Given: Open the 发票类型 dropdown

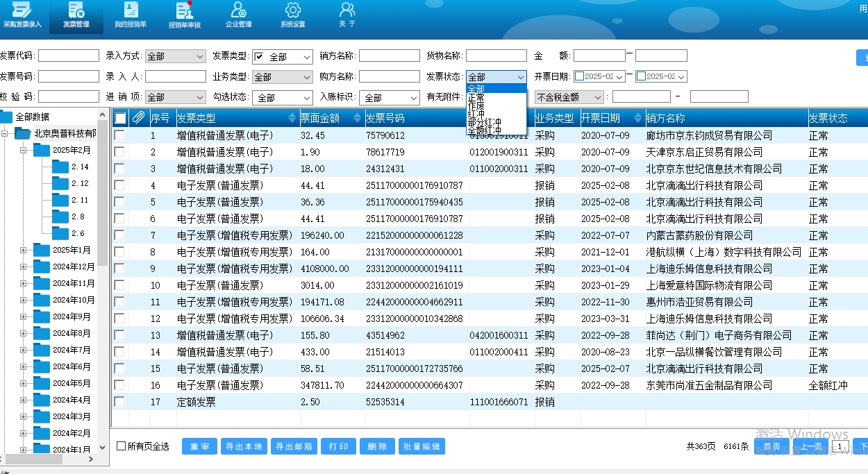Looking at the screenshot, I should point(283,57).
